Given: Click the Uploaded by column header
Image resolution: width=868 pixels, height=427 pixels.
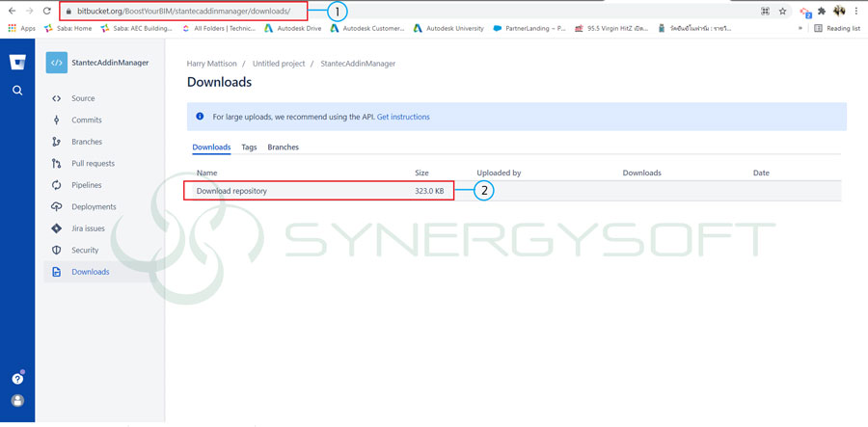Looking at the screenshot, I should [499, 173].
